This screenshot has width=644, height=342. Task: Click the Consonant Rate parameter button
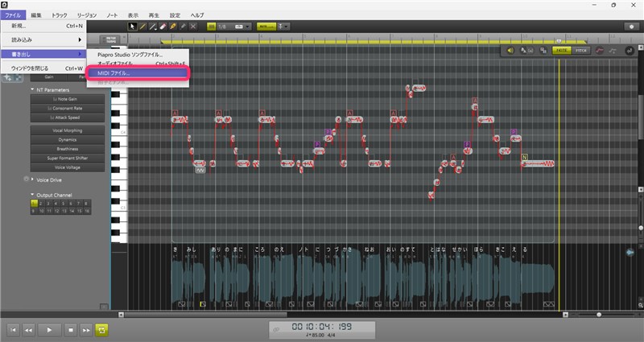point(68,108)
